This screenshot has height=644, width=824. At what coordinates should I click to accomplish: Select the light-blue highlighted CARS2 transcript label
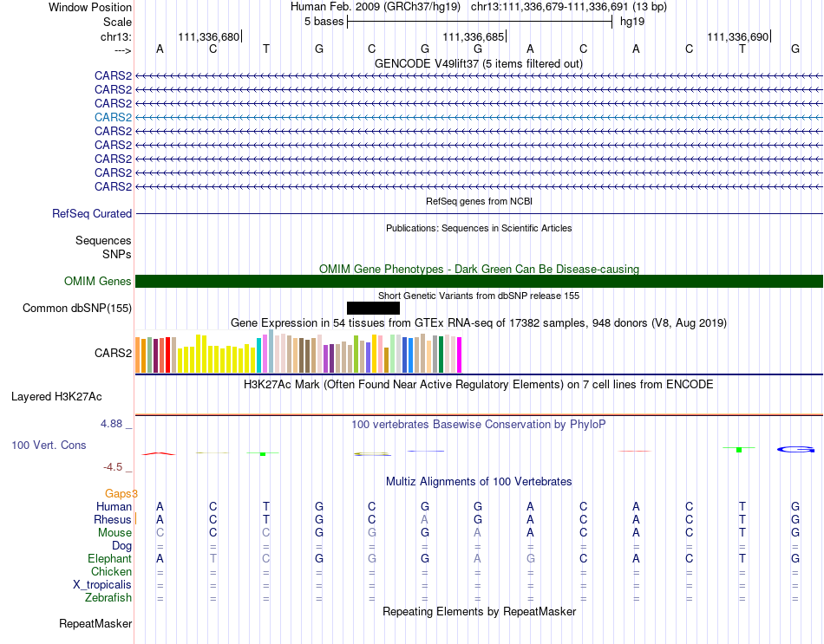(x=113, y=117)
